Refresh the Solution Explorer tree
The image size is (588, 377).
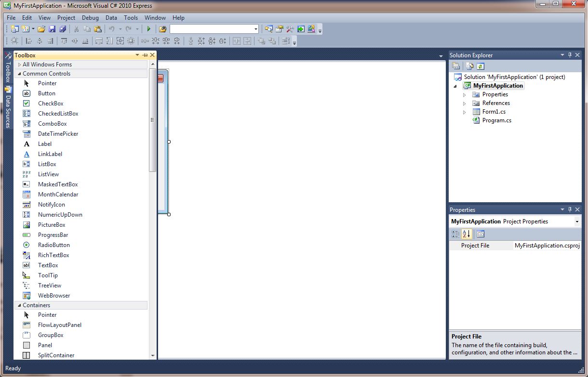pyautogui.click(x=480, y=66)
